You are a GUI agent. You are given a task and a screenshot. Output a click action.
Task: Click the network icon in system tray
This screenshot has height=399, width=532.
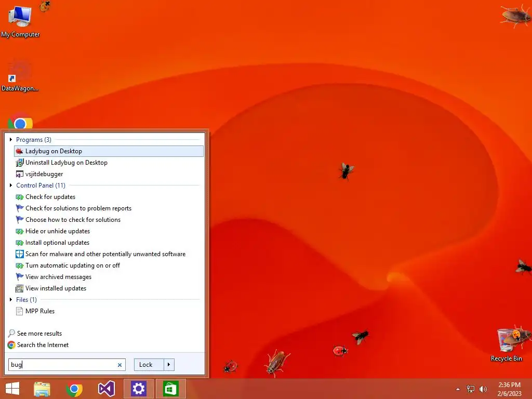coord(470,389)
